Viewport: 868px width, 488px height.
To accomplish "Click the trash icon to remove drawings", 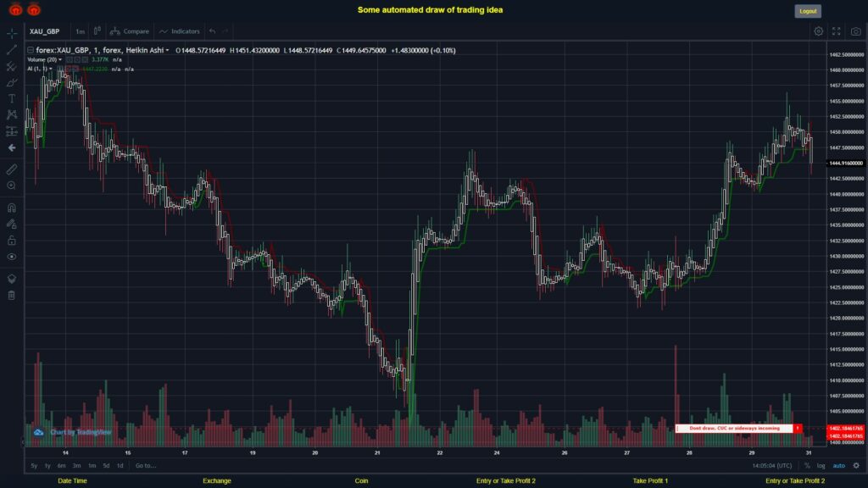I will [12, 296].
